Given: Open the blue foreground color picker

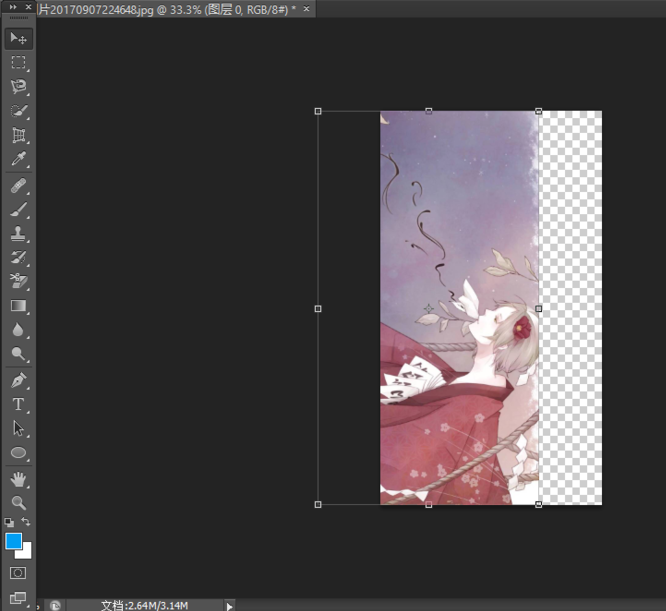Looking at the screenshot, I should click(x=13, y=541).
